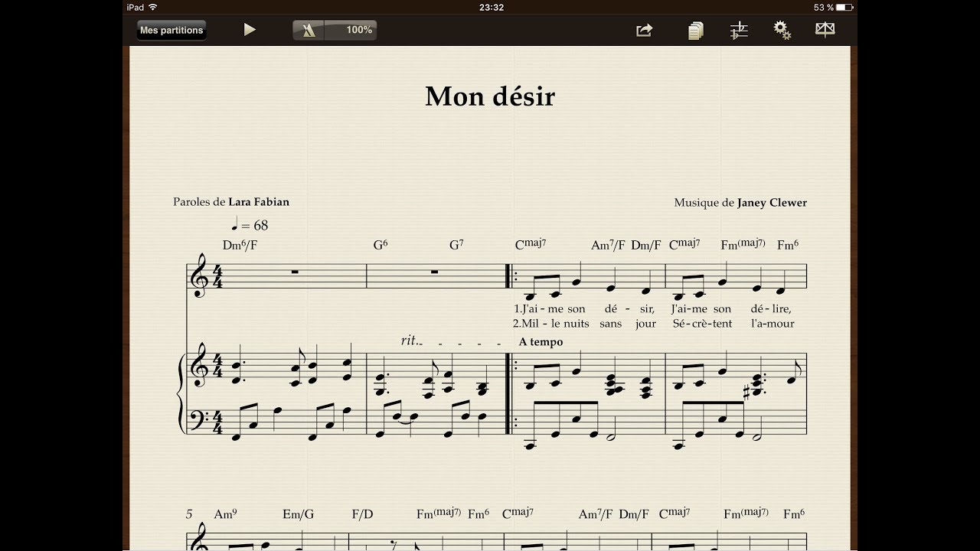Tap the Em/G chord symbol
The image size is (980, 551).
click(299, 514)
